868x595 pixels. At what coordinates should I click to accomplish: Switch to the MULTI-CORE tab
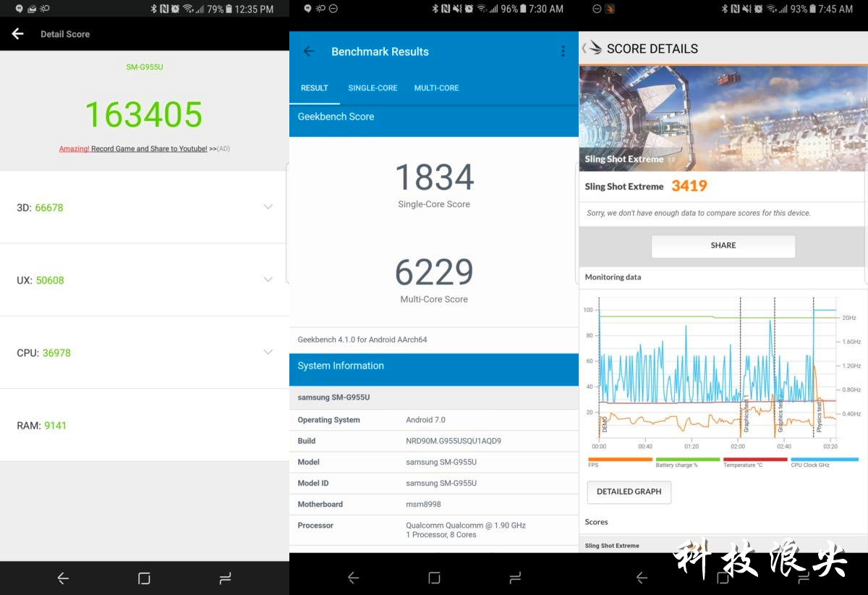click(436, 88)
